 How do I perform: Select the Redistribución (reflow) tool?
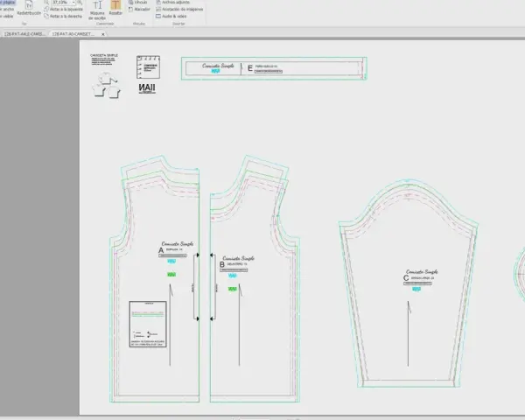click(29, 8)
